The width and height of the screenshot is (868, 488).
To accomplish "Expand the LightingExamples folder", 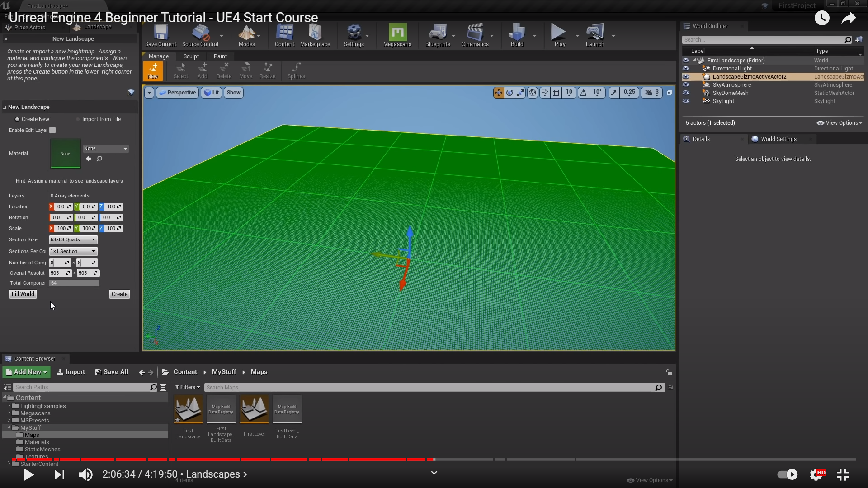I will point(9,406).
